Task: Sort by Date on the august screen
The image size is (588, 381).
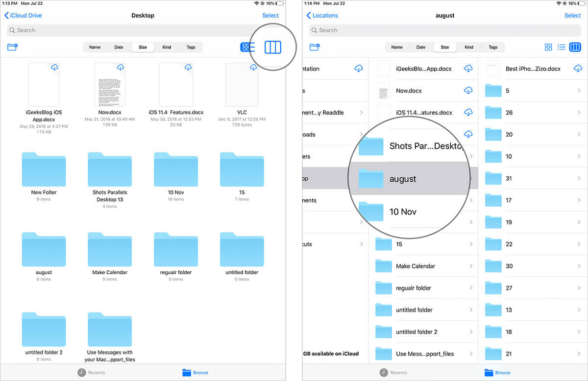Action: (x=421, y=47)
